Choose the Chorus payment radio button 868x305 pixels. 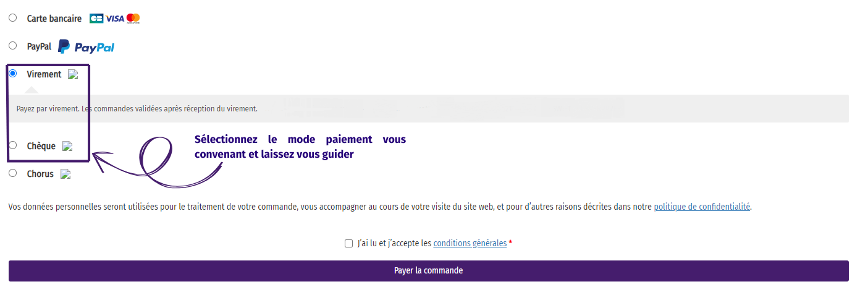coord(13,173)
